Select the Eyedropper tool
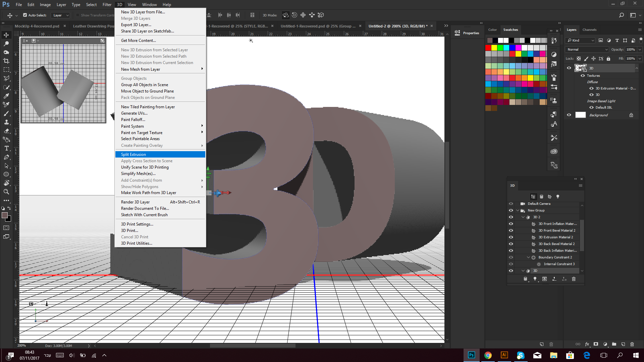Image resolution: width=644 pixels, height=362 pixels. 6,96
